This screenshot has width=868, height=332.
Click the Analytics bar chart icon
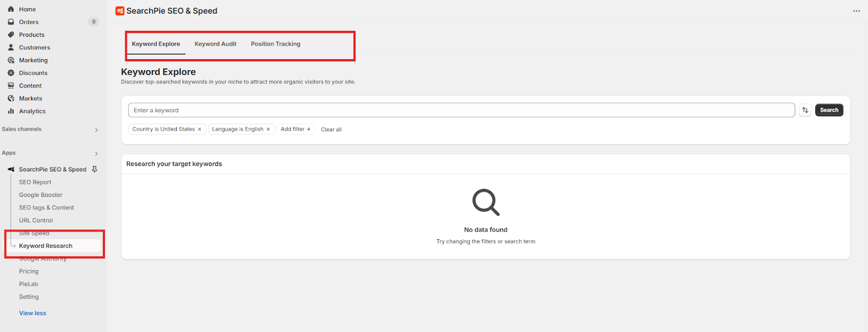tap(11, 111)
